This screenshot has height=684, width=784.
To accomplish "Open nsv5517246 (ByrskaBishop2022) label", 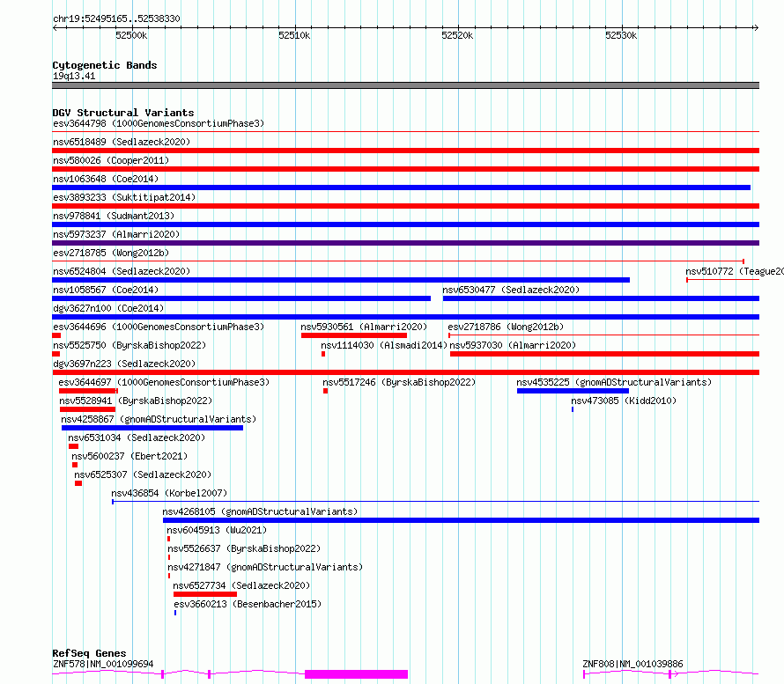I will (399, 382).
